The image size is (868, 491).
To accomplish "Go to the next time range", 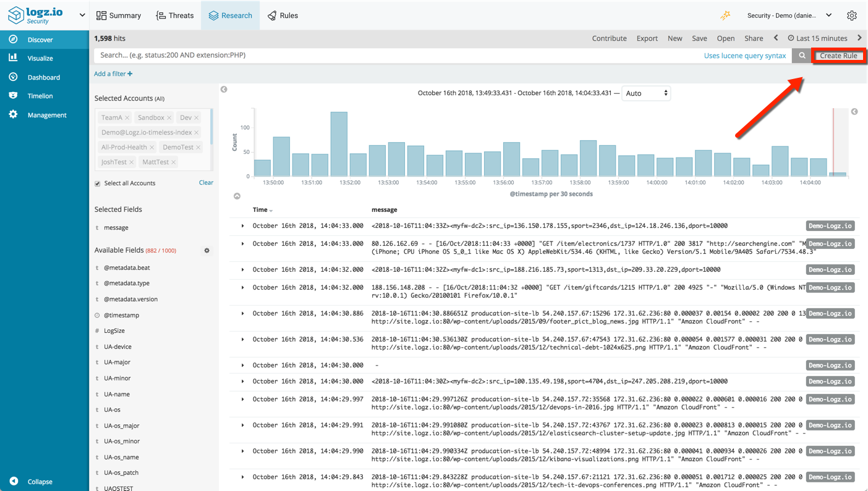I will 859,38.
